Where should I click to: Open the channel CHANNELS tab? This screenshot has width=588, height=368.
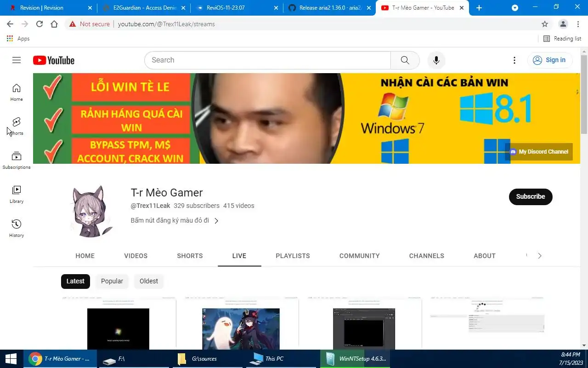pos(427,256)
